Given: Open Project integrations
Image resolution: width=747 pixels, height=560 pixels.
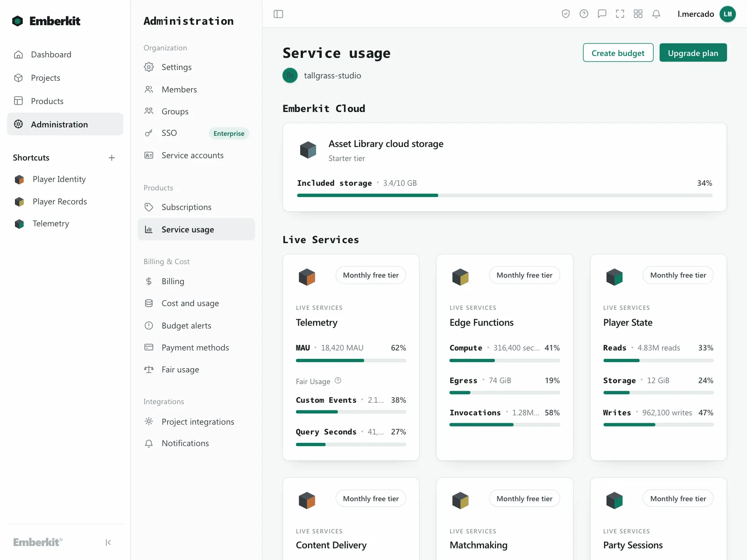Looking at the screenshot, I should (196, 422).
